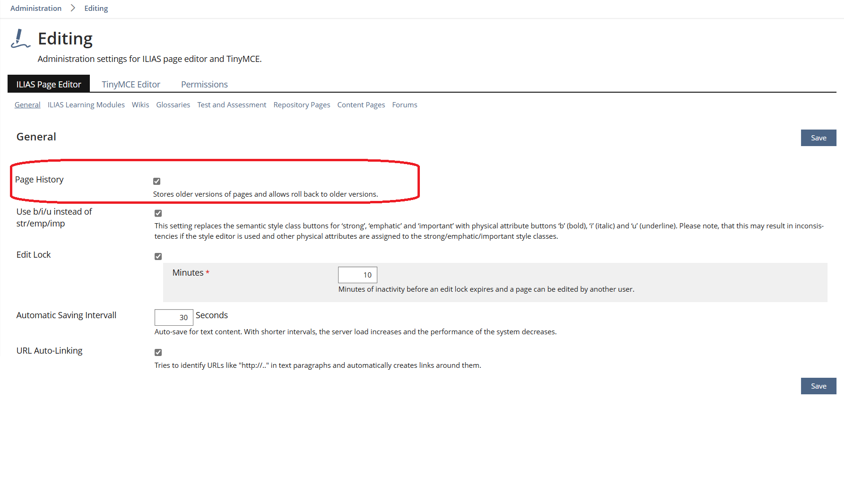This screenshot has width=844, height=504.
Task: Focus the Edit Lock Minutes input field
Action: pyautogui.click(x=357, y=275)
